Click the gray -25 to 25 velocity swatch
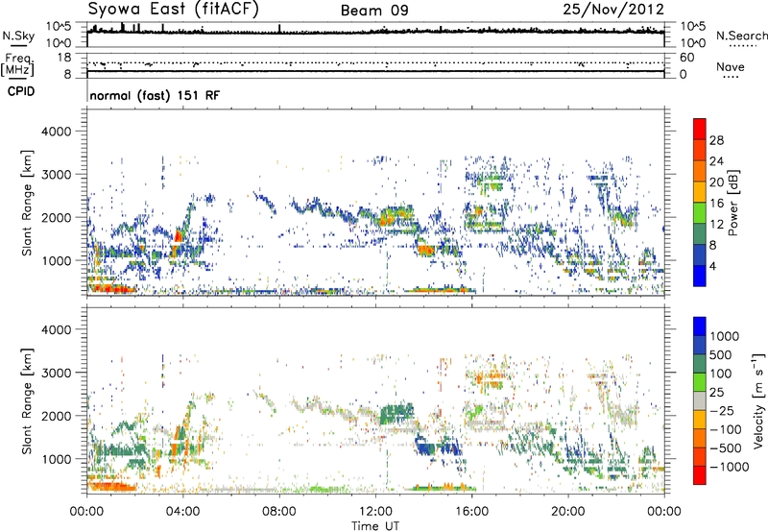 point(700,400)
